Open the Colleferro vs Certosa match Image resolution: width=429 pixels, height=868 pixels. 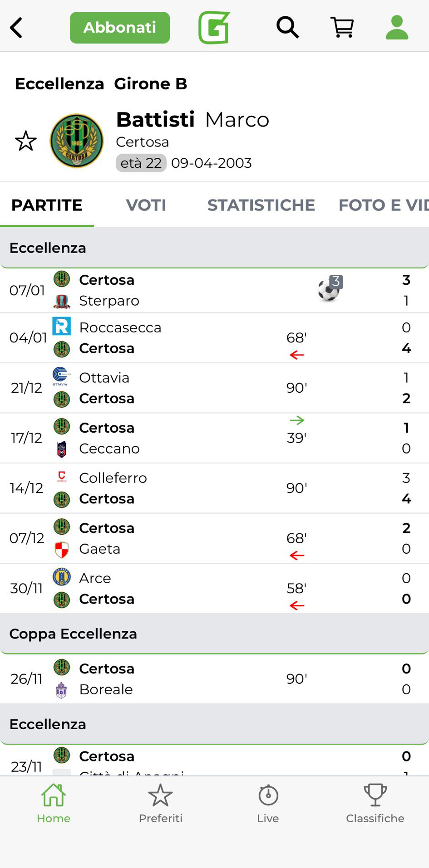[182, 488]
